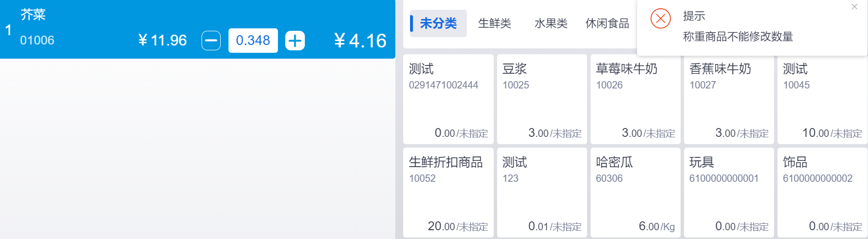Click the red error icon in notification
868x239 pixels.
[x=660, y=19]
